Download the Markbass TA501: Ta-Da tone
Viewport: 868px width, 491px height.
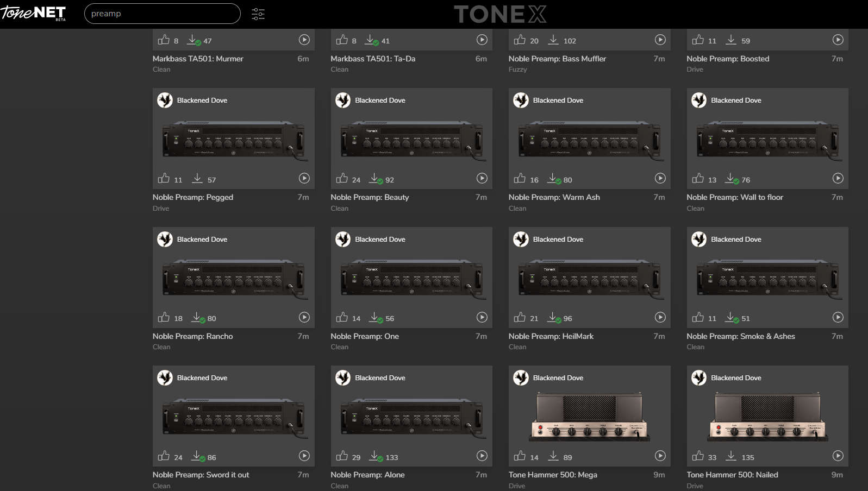pyautogui.click(x=373, y=40)
